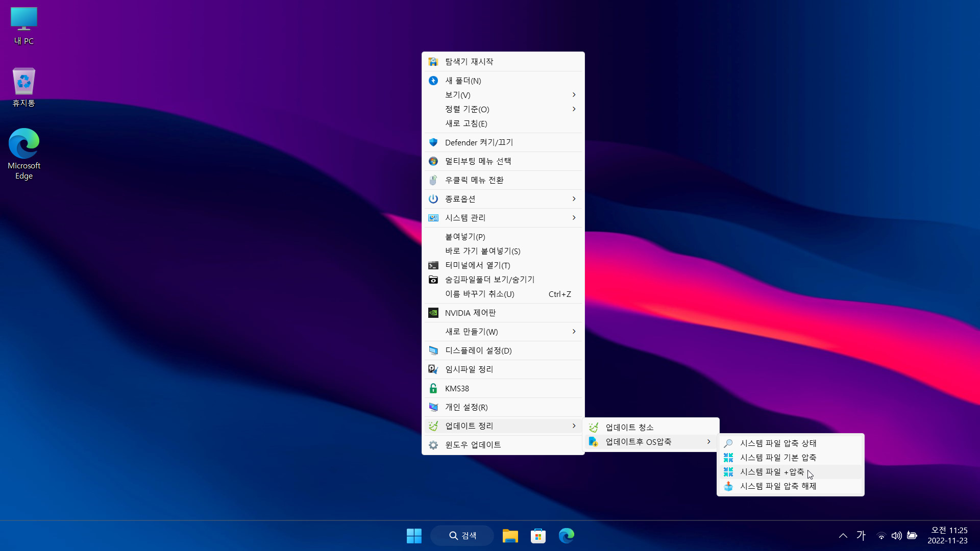Select 새로 고침(E) from context menu
980x551 pixels.
503,123
